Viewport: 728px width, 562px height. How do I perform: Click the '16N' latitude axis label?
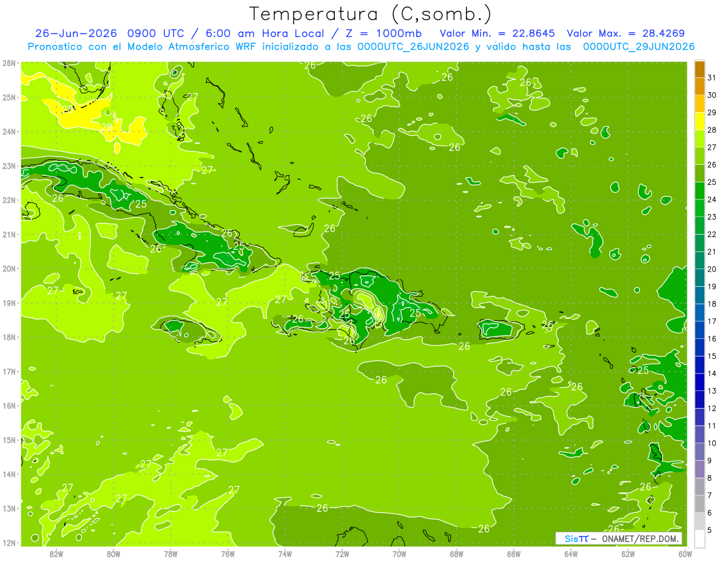(x=9, y=406)
